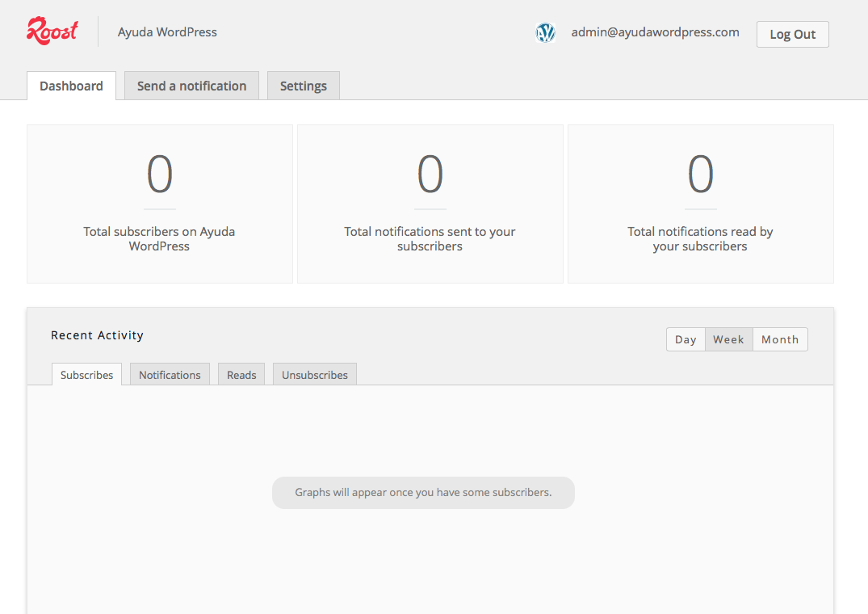Click the WordPress avatar icon
Screen dimensions: 868x614
(546, 33)
